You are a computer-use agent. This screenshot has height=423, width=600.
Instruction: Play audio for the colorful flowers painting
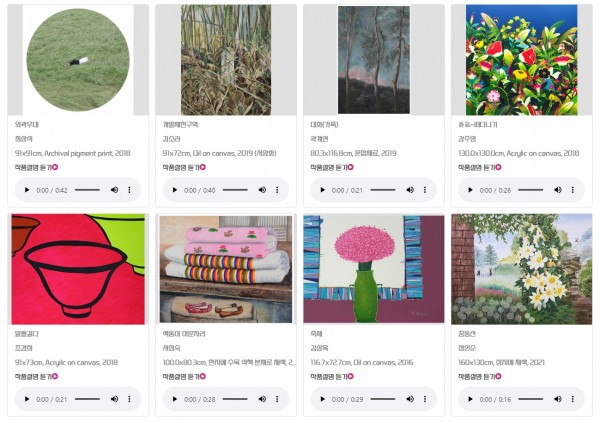470,190
